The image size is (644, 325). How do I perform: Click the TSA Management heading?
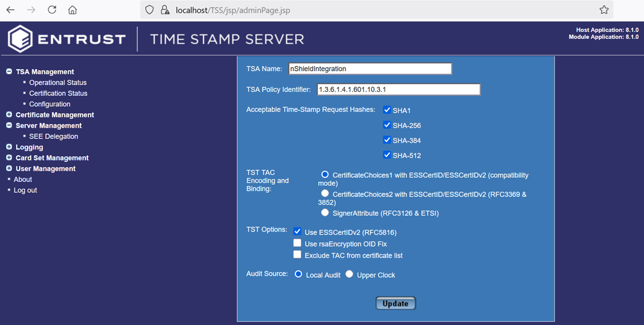45,72
